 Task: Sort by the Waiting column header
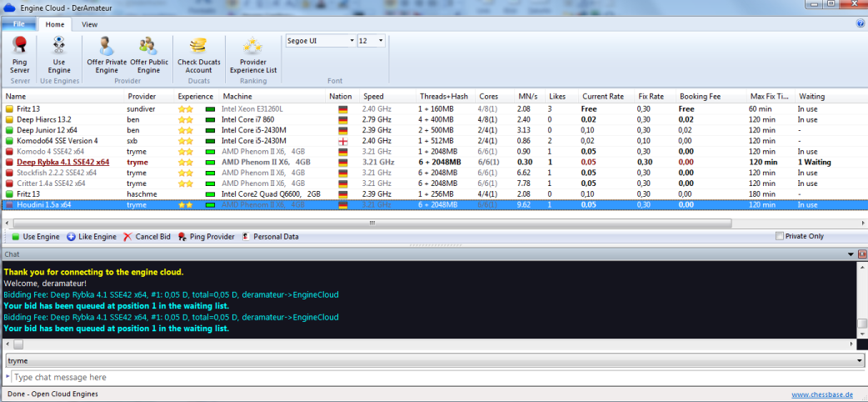coord(831,97)
